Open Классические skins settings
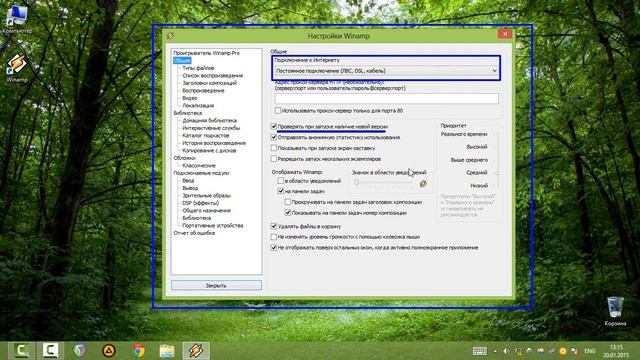This screenshot has height=360, width=640. click(x=199, y=165)
